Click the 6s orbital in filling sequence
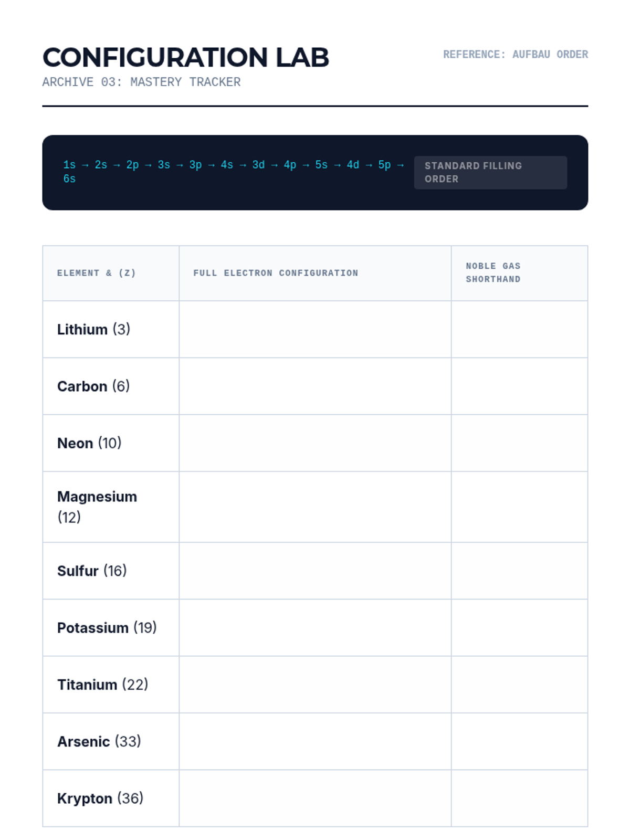This screenshot has height=840, width=630. point(69,179)
